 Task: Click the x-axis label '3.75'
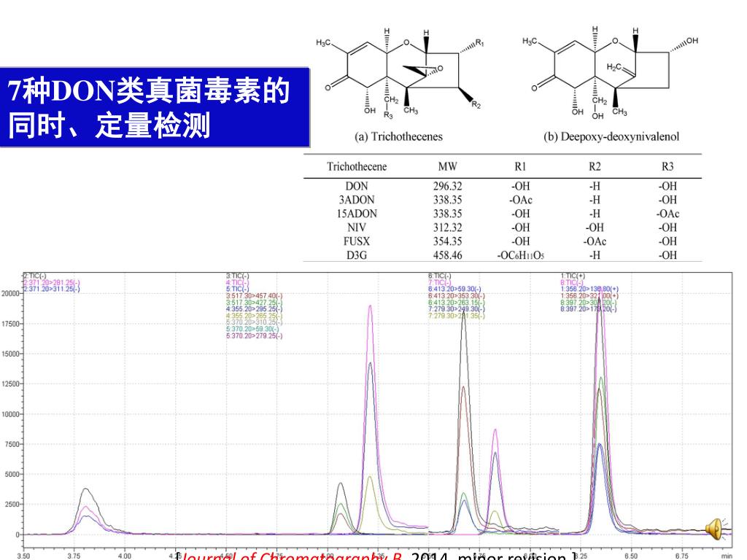(x=74, y=556)
